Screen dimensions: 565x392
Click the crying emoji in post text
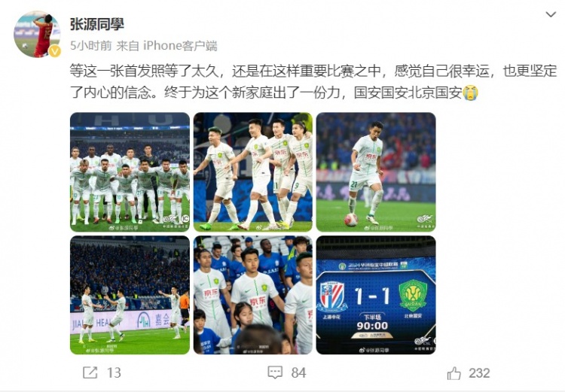470,93
